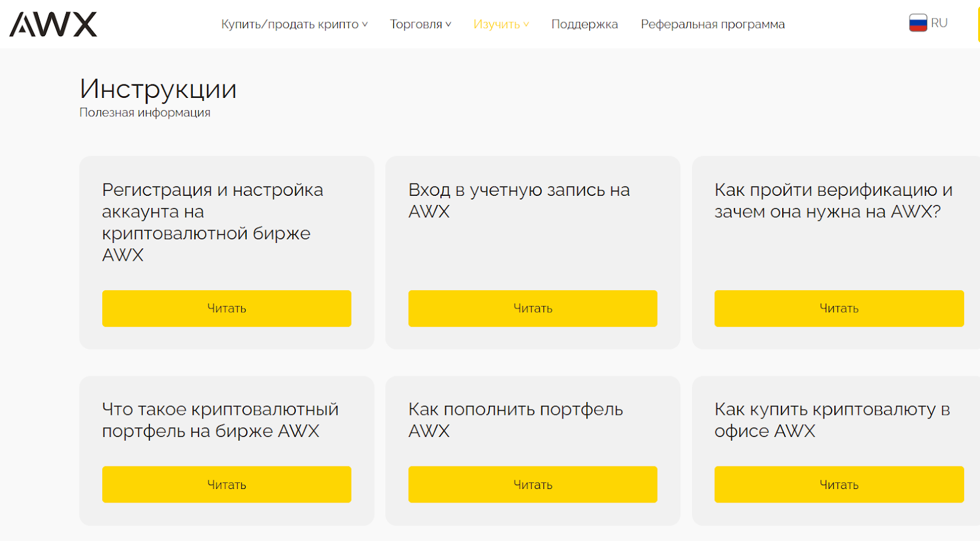Click the AWX logo in header

53,24
